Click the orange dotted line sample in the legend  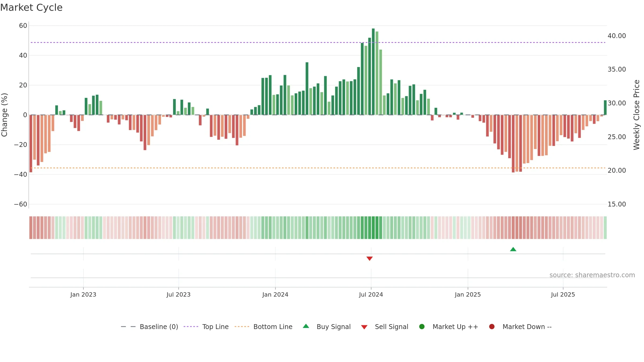coord(242,327)
